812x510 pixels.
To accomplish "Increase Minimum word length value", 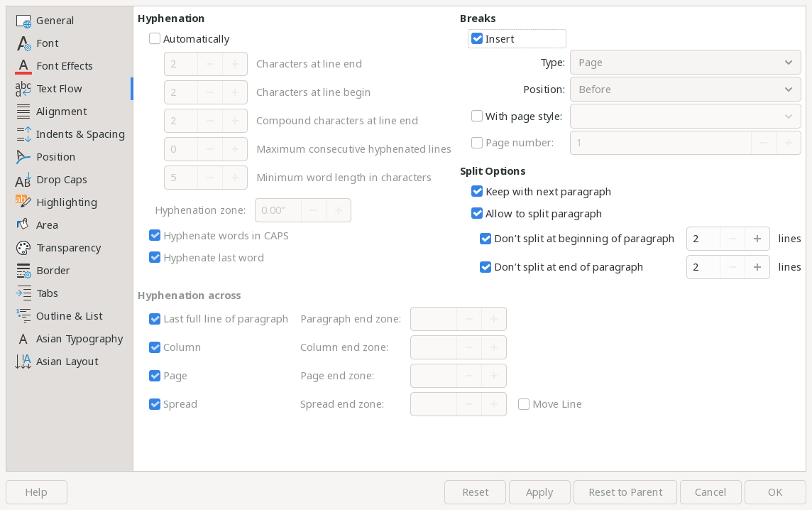I will pos(235,178).
